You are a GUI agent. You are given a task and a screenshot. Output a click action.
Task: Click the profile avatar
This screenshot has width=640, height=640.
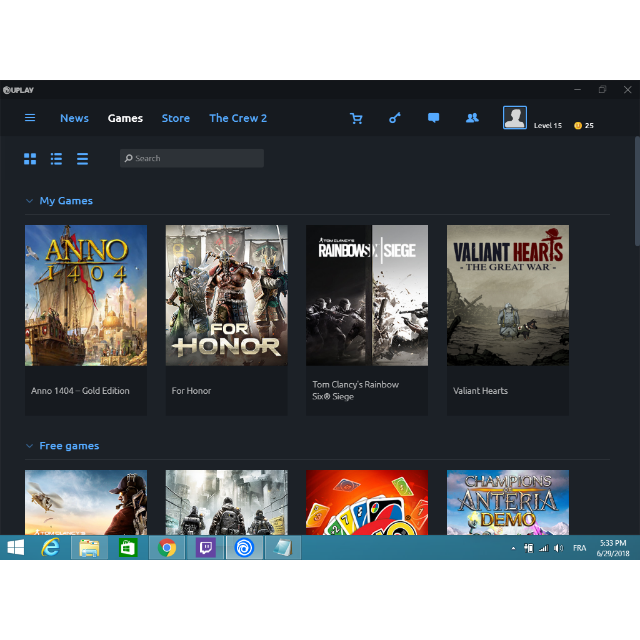(515, 118)
